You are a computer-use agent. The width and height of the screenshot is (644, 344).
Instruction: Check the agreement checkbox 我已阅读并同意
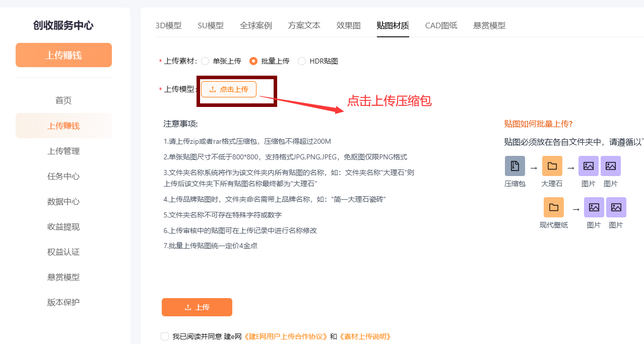pyautogui.click(x=165, y=336)
